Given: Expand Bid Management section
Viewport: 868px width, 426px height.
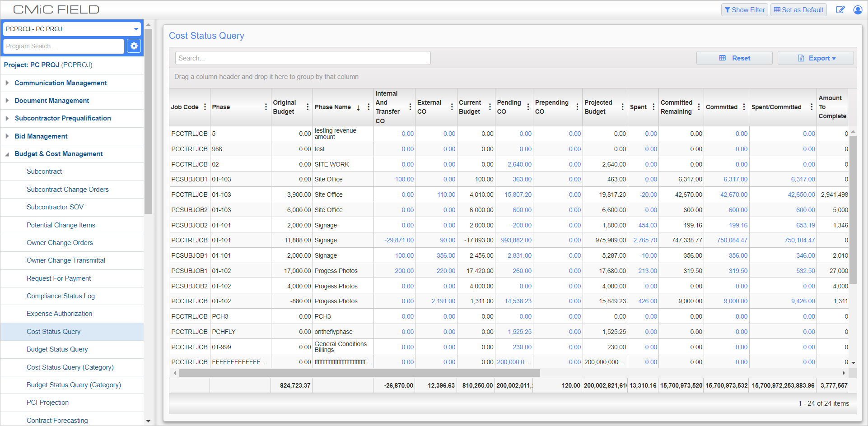Looking at the screenshot, I should [7, 136].
